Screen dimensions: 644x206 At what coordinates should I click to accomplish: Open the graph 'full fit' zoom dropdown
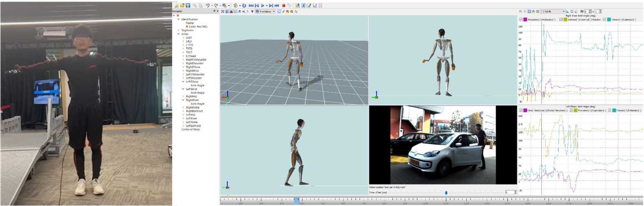(563, 12)
